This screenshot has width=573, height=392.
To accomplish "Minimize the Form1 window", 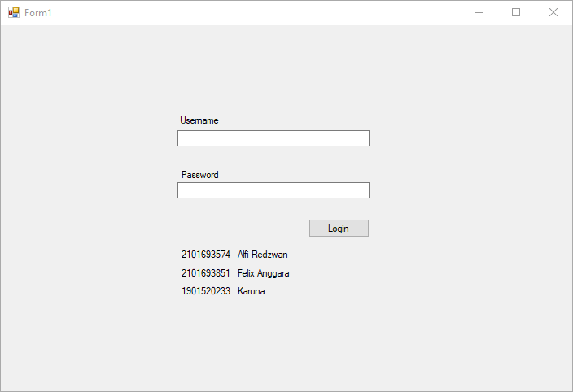I will (x=479, y=12).
